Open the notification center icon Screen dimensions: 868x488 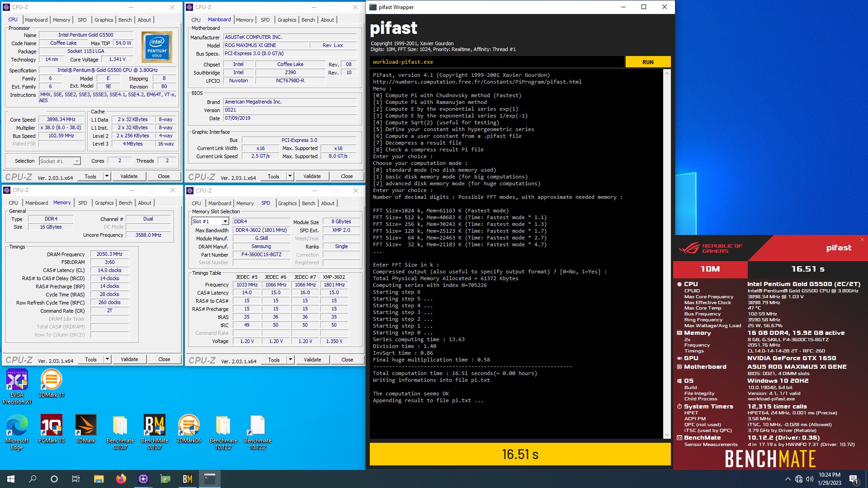tap(854, 479)
